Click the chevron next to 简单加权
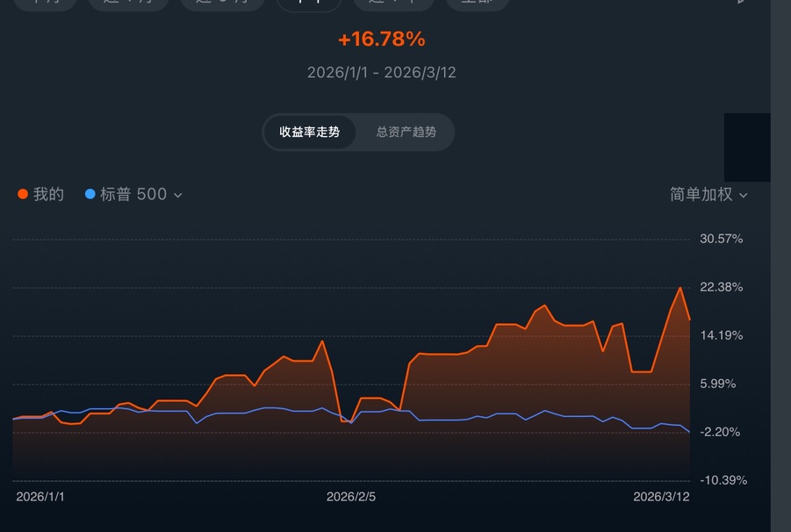 (x=744, y=195)
